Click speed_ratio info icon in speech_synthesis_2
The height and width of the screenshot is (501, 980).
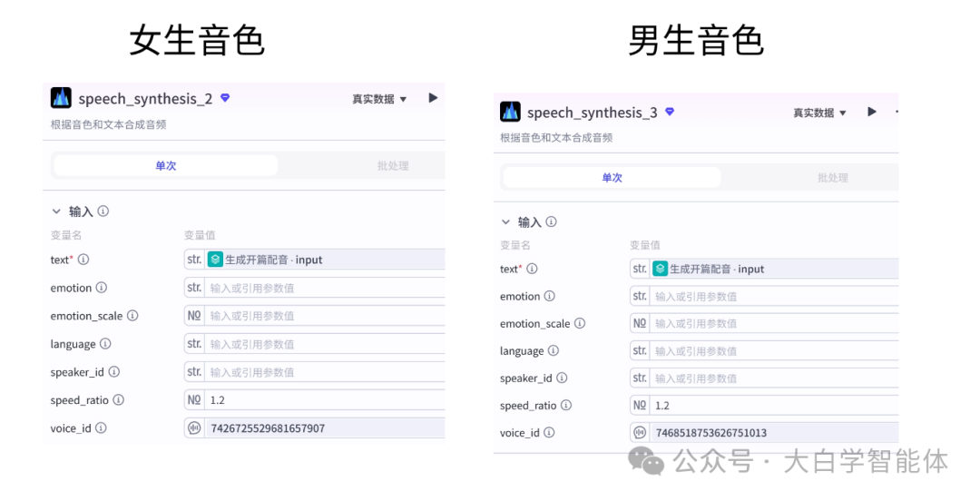(x=118, y=399)
